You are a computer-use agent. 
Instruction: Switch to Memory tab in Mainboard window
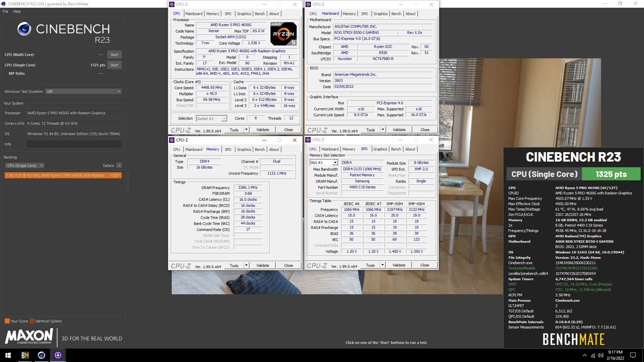349,14
